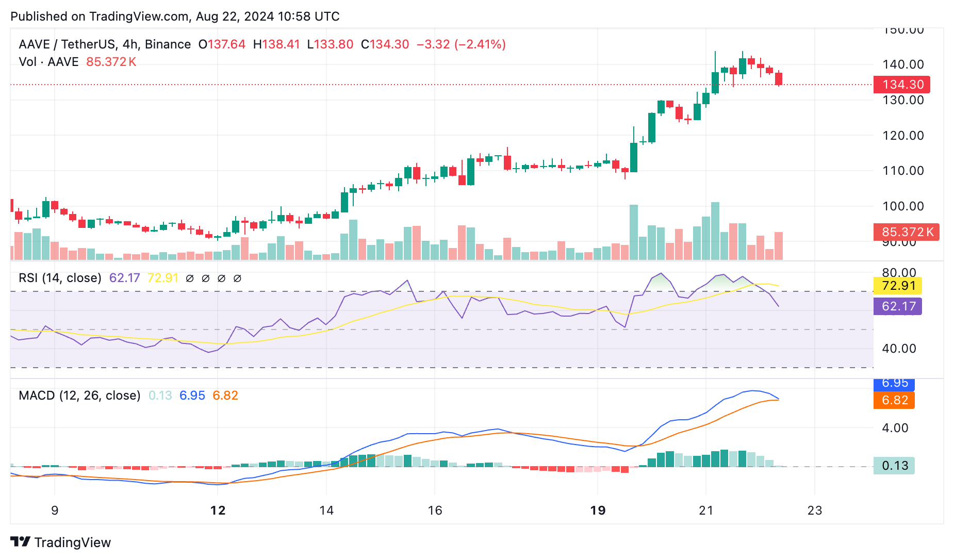Click the high price value H138.41
954x560 pixels.
tap(276, 44)
